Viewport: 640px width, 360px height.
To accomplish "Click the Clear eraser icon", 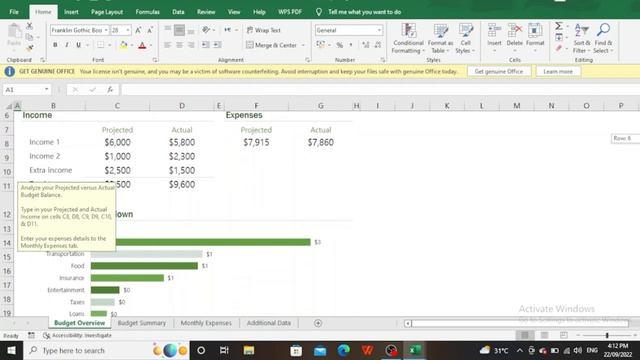I will click(x=559, y=48).
